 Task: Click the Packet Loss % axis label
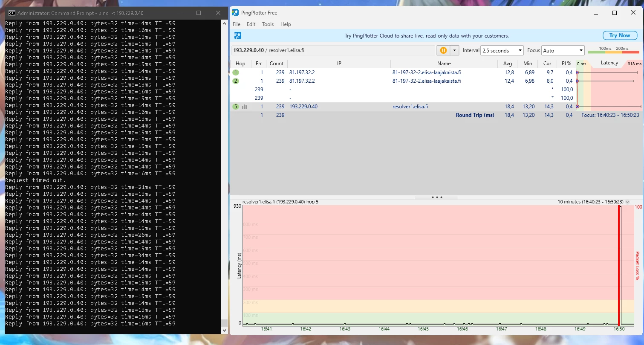pyautogui.click(x=638, y=265)
